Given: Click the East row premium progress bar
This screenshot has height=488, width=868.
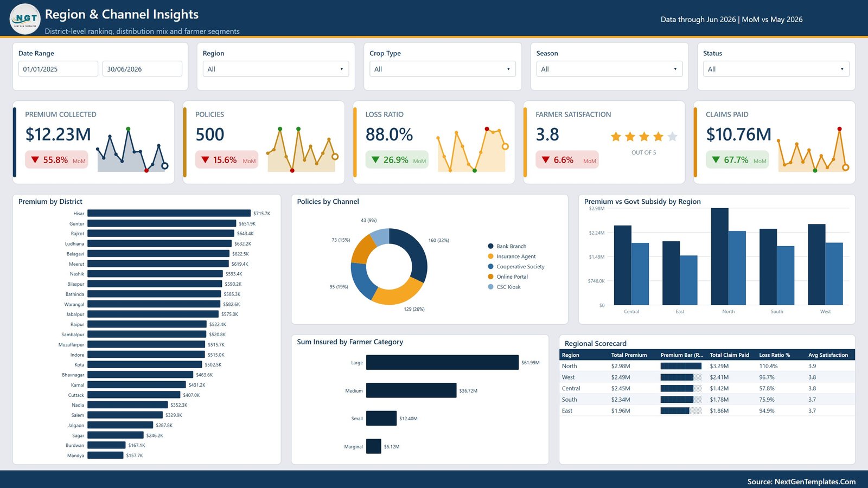Looking at the screenshot, I should tap(681, 411).
